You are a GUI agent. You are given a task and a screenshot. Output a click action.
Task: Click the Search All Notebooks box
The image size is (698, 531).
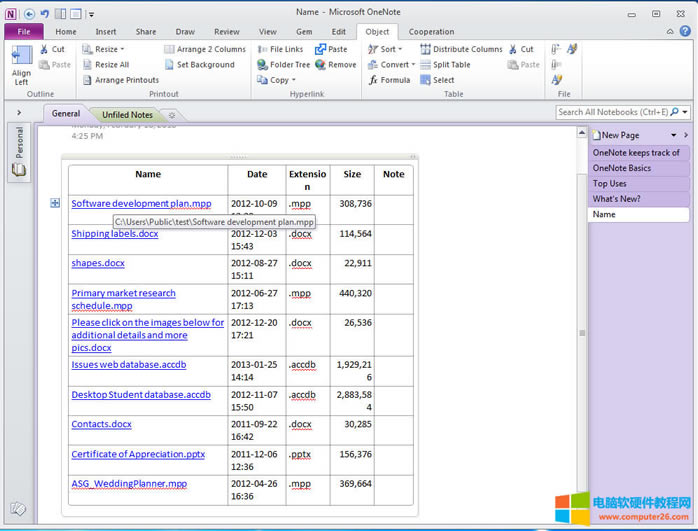[612, 112]
